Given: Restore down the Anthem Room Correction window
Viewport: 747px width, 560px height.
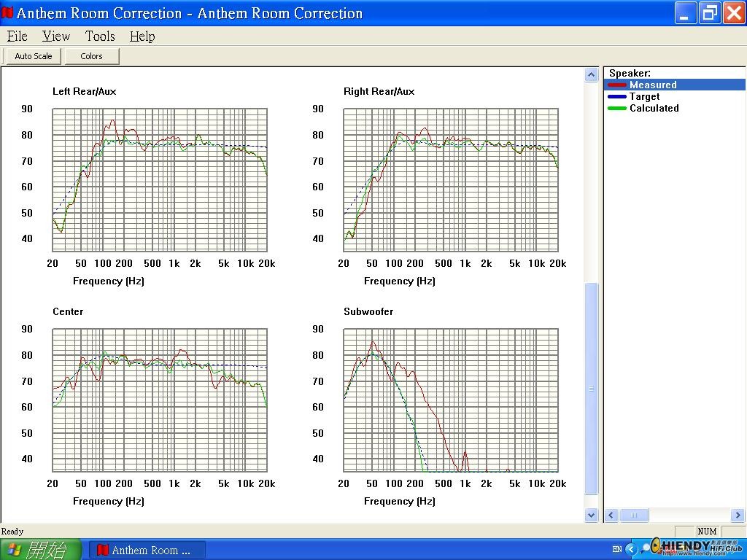Looking at the screenshot, I should 709,13.
